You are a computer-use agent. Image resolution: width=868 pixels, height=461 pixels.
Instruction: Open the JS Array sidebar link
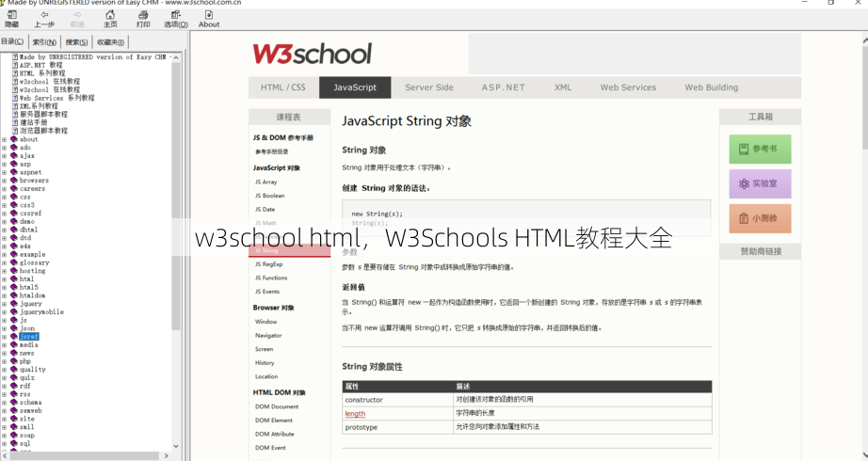click(265, 183)
